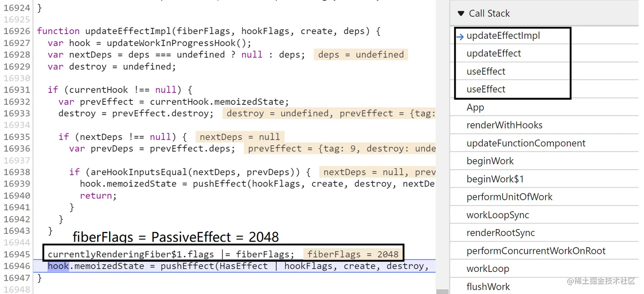The image size is (644, 294).
Task: Select the beginWork$1 frame
Action: 494,179
